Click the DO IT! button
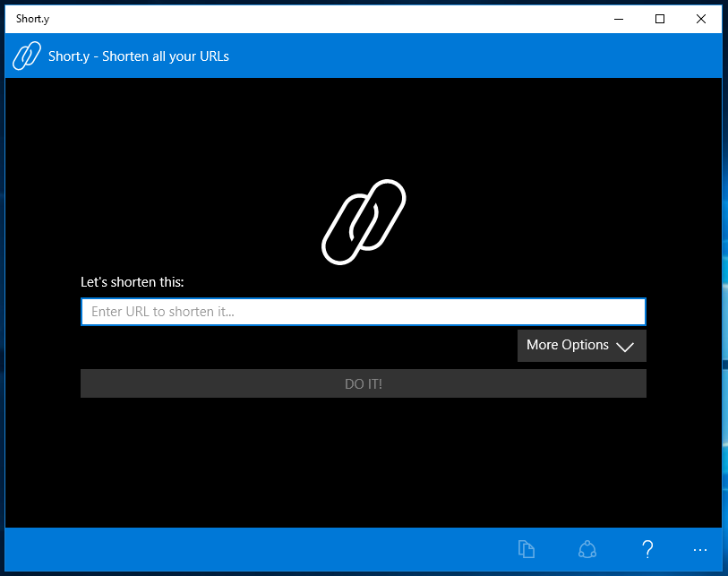Screen dimensions: 728x576 click(363, 383)
